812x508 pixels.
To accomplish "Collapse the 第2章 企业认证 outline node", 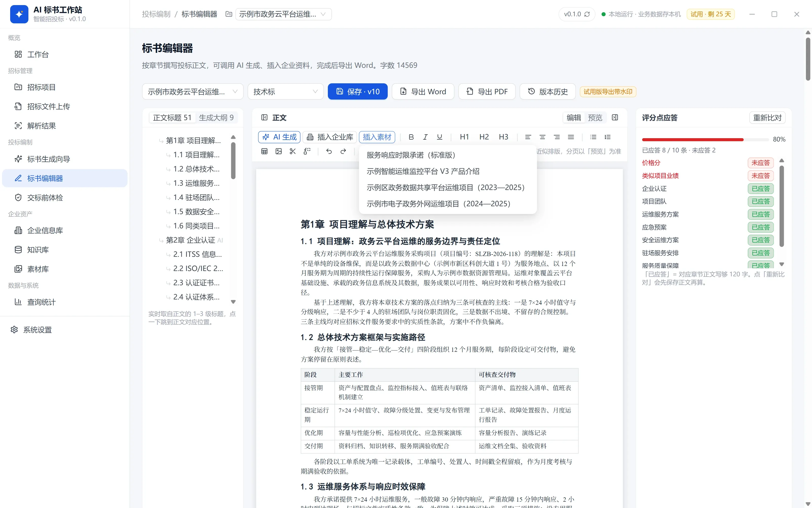I will (161, 241).
